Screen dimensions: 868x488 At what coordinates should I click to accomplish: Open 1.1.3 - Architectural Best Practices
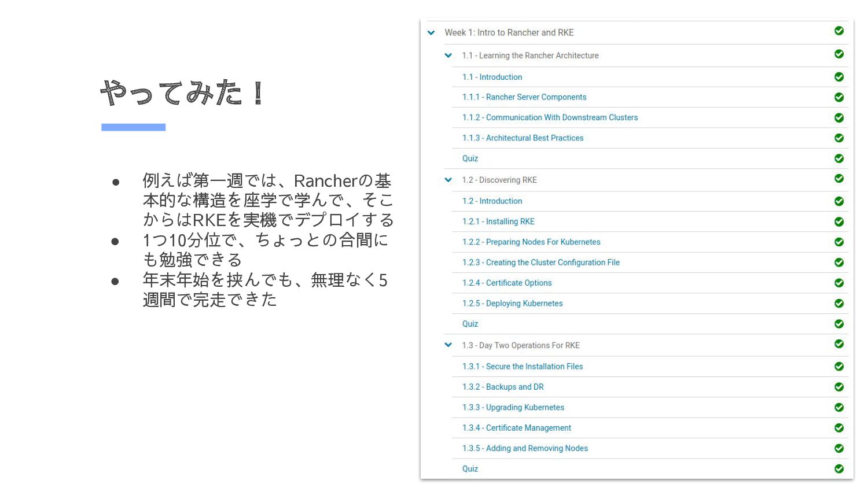pyautogui.click(x=523, y=138)
